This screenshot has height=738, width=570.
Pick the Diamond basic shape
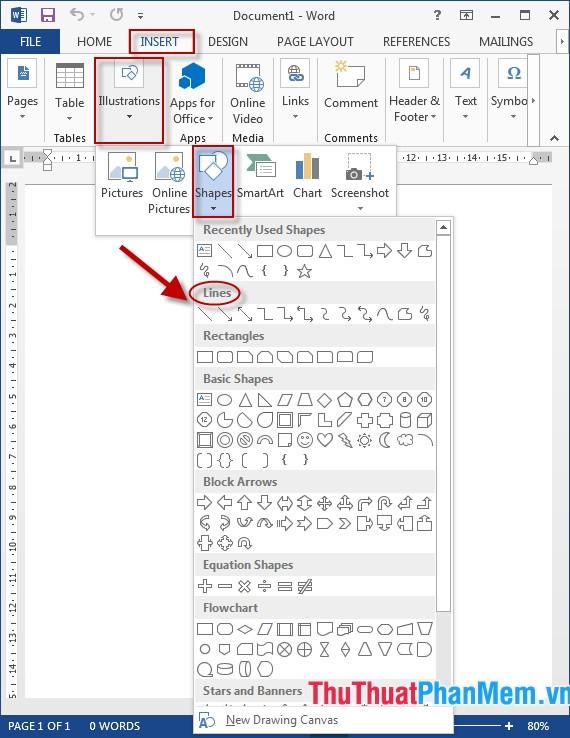[x=324, y=401]
